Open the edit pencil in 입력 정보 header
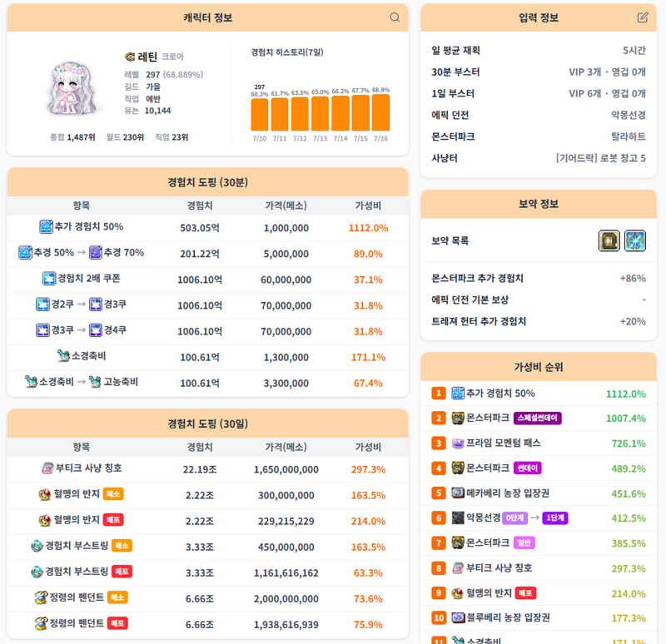666x644 pixels. pos(643,17)
